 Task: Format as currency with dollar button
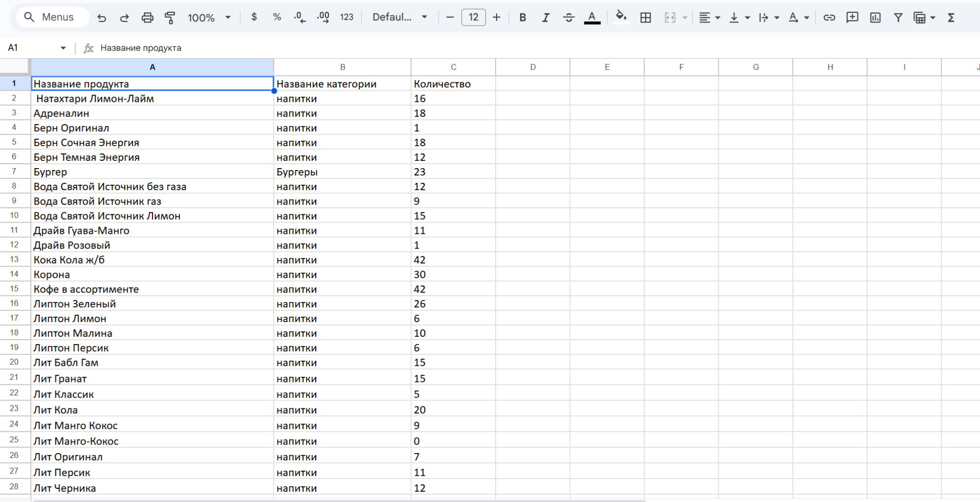(x=254, y=17)
